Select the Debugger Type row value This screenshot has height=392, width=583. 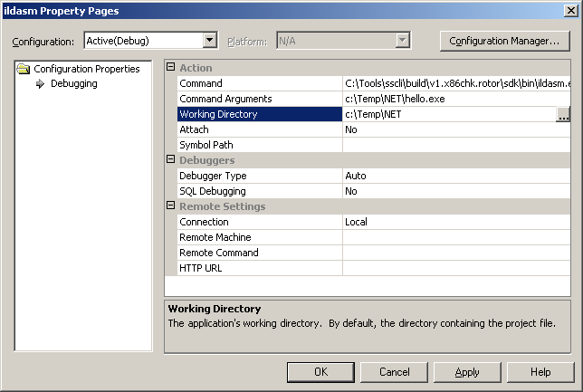[x=456, y=176]
